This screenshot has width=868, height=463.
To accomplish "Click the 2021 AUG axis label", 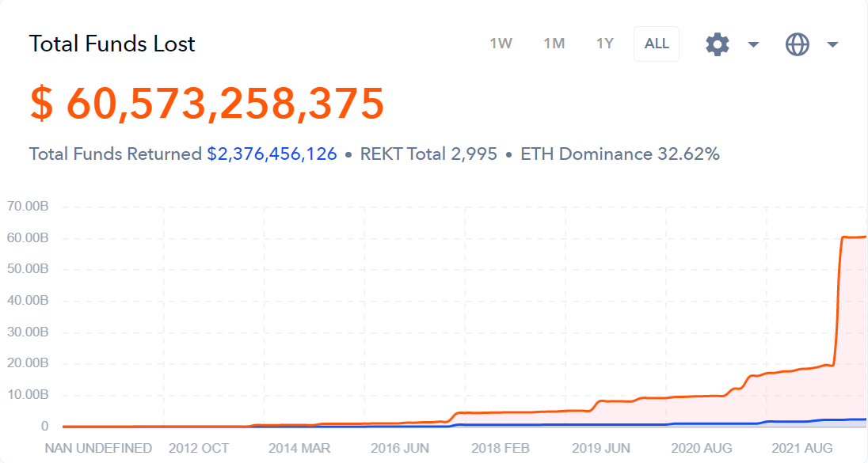I will (801, 448).
